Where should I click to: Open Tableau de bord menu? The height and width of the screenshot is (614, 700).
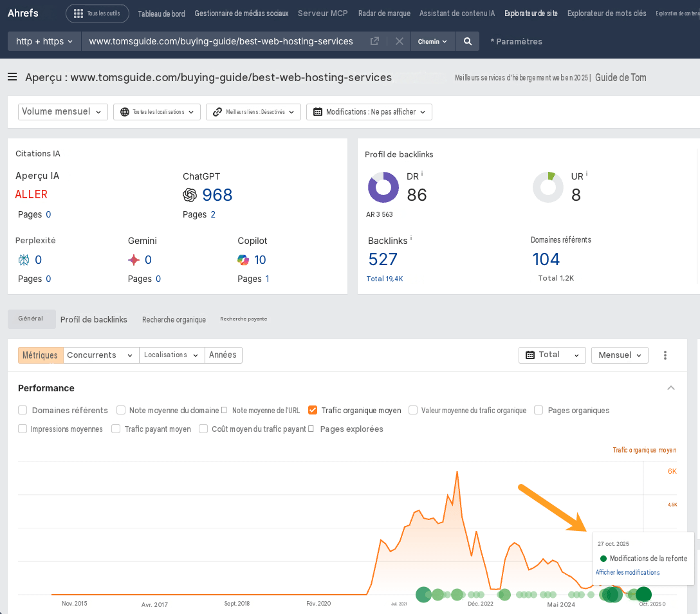click(x=161, y=14)
